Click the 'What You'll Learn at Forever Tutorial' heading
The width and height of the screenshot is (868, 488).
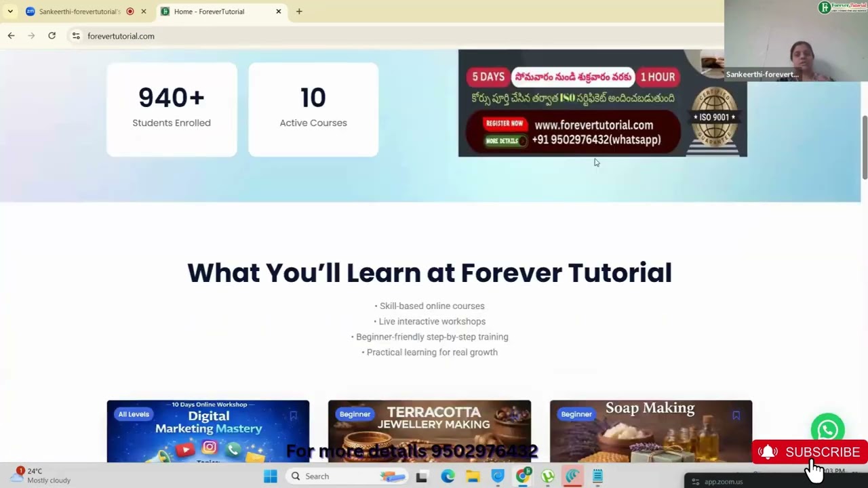[x=429, y=272]
